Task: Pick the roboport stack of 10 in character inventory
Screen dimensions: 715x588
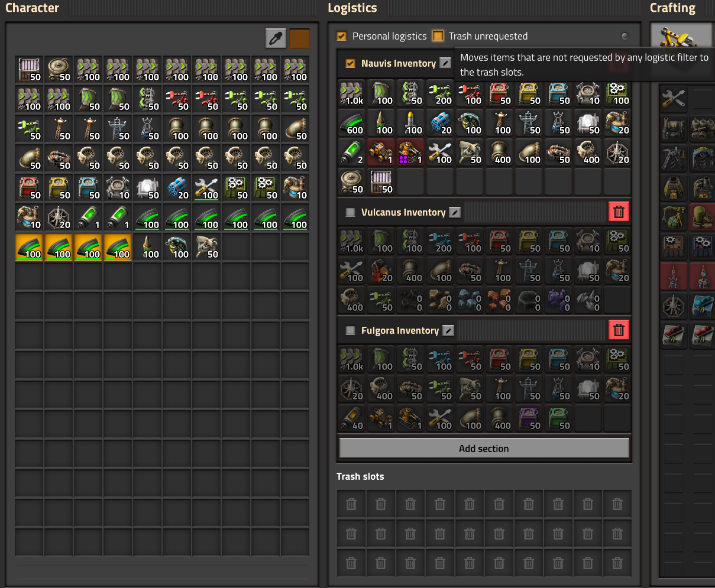Action: click(118, 189)
